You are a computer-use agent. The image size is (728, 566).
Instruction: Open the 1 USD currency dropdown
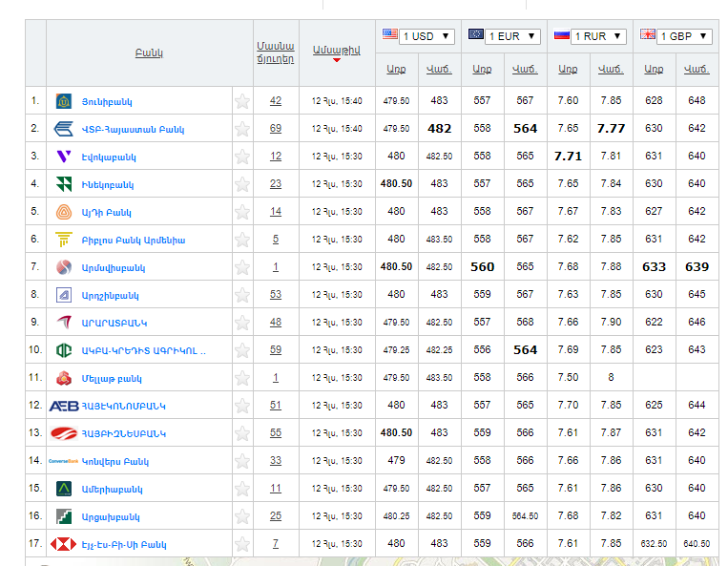pos(426,36)
